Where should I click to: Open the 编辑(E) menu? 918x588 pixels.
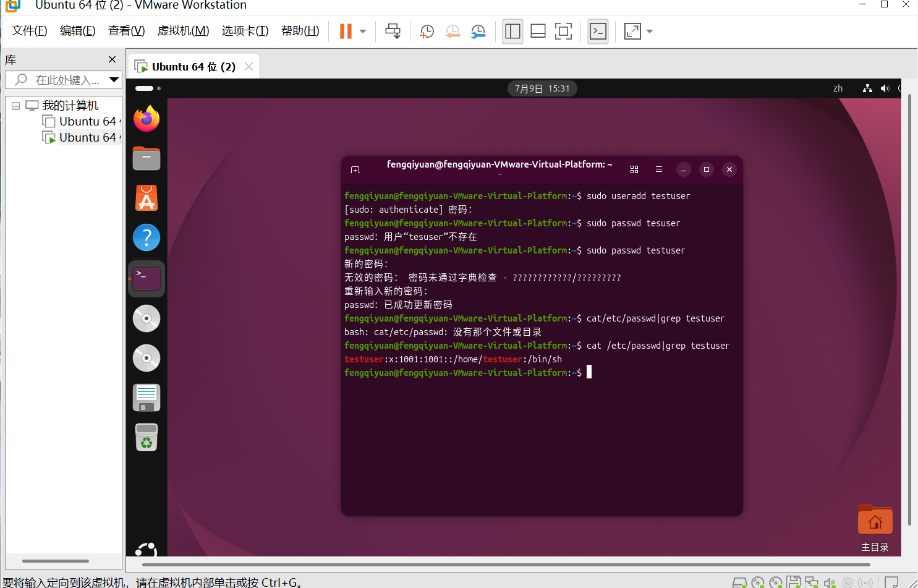pos(78,31)
